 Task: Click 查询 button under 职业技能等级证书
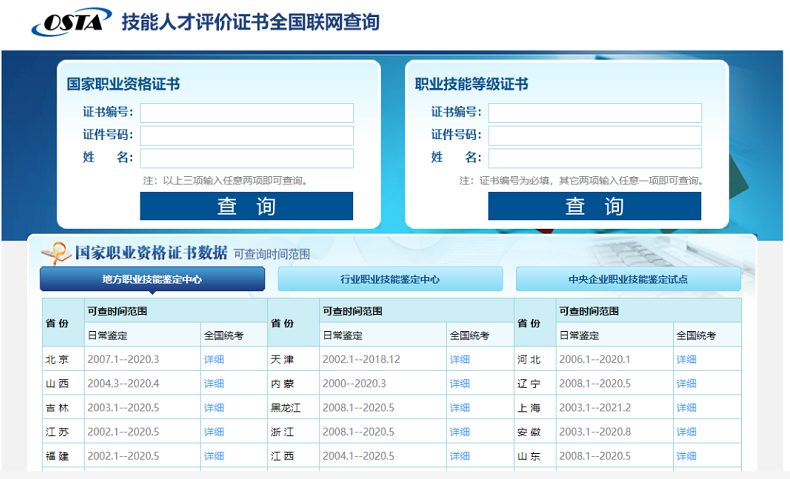pyautogui.click(x=595, y=206)
